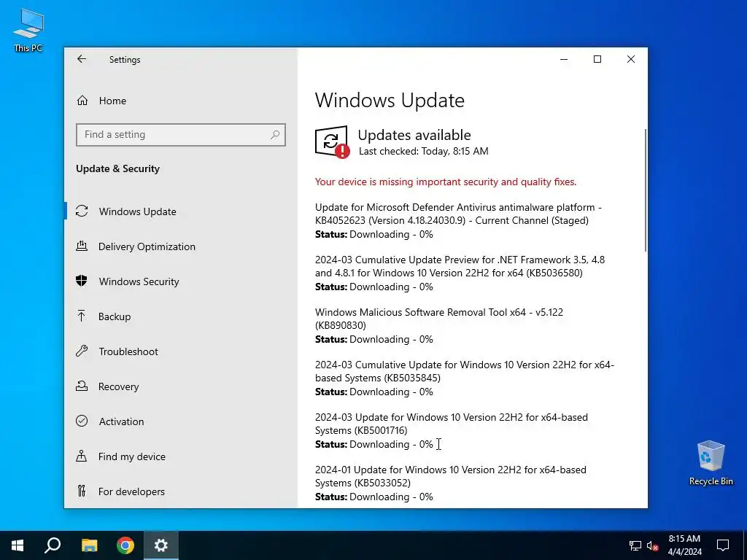The width and height of the screenshot is (747, 560).
Task: Open taskbar Search magnifier
Action: [53, 545]
